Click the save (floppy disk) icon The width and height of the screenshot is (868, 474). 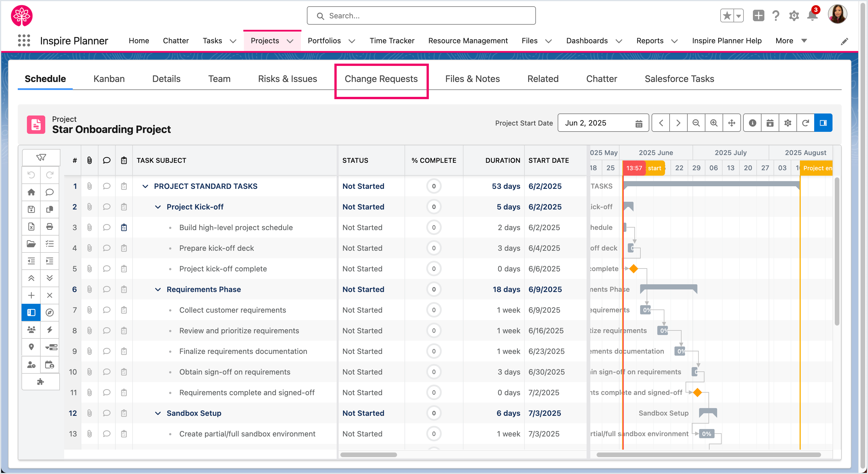31,209
